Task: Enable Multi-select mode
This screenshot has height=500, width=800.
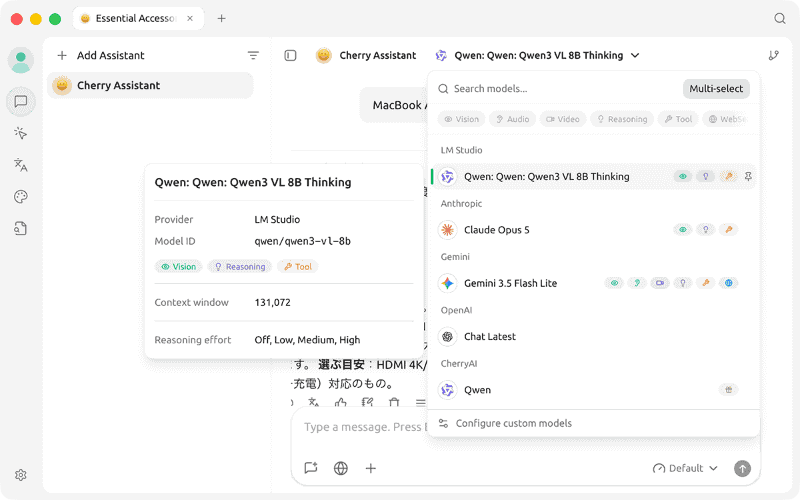Action: 716,89
